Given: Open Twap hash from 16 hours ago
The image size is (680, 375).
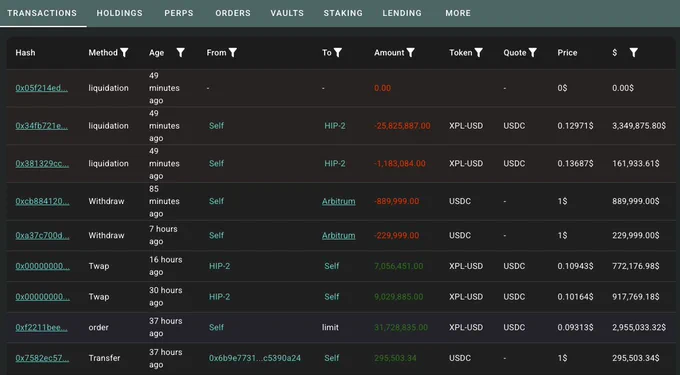Looking at the screenshot, I should pos(42,266).
